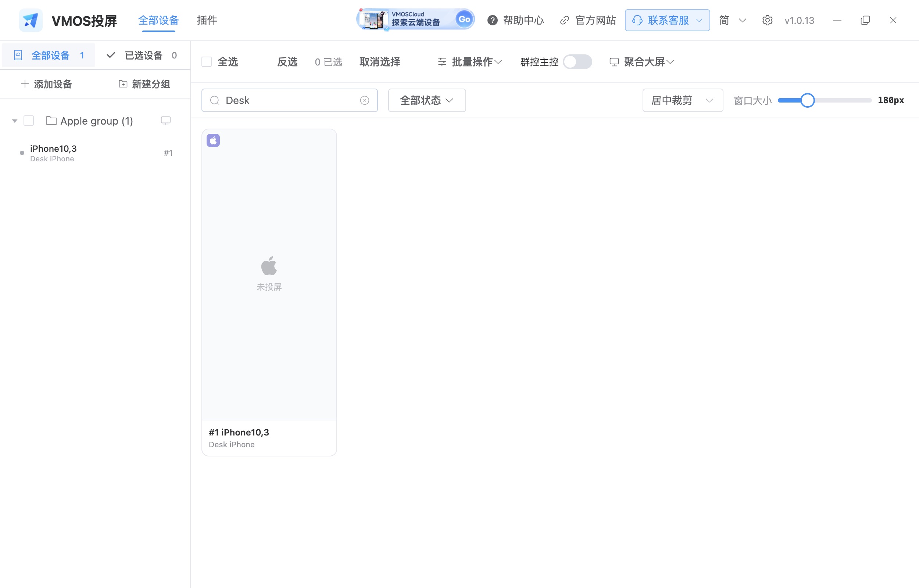Click the Apple group folder icon
This screenshot has width=919, height=588.
tap(51, 121)
